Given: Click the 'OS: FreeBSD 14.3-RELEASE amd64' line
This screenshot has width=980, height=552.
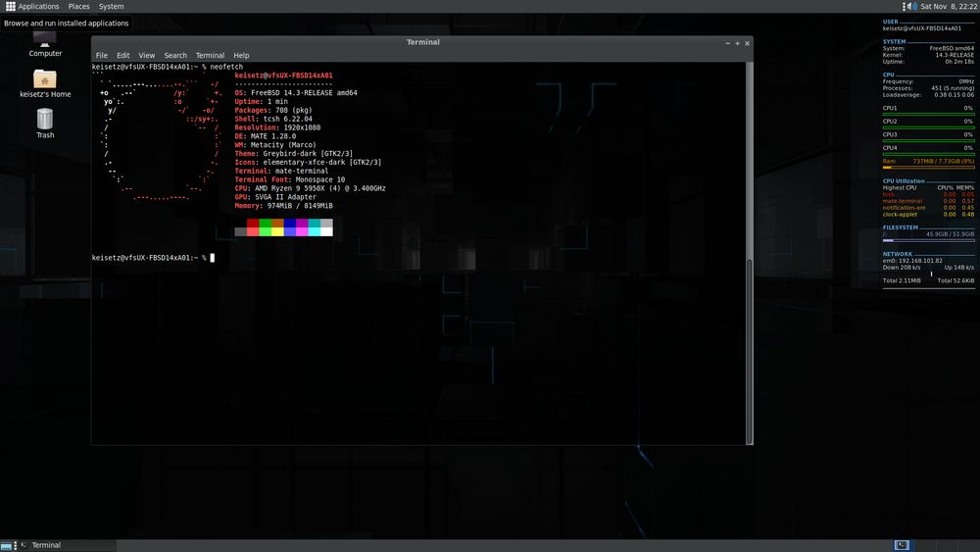Looking at the screenshot, I should [x=296, y=92].
